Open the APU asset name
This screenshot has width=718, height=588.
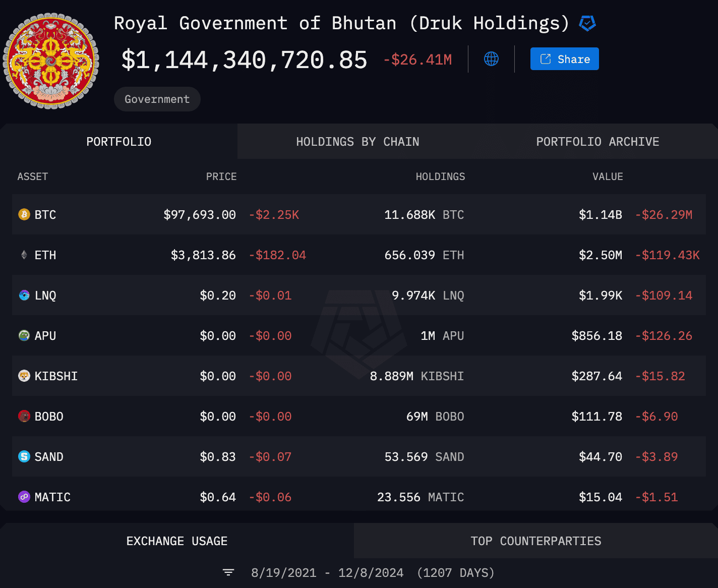coord(45,336)
